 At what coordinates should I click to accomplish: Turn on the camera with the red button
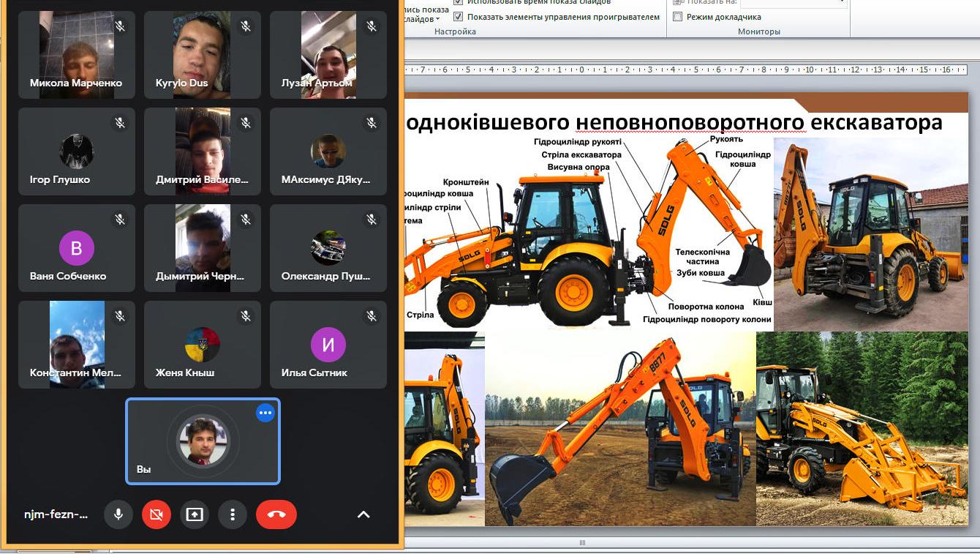click(156, 514)
